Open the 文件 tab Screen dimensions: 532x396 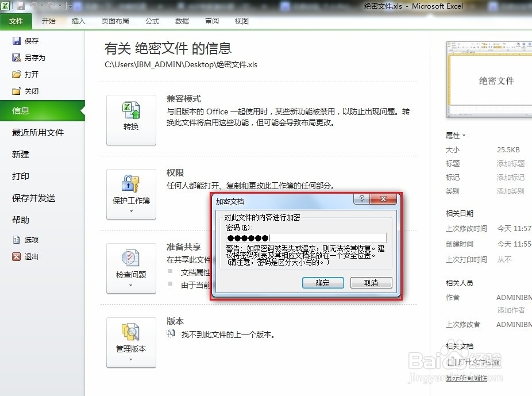click(x=16, y=21)
